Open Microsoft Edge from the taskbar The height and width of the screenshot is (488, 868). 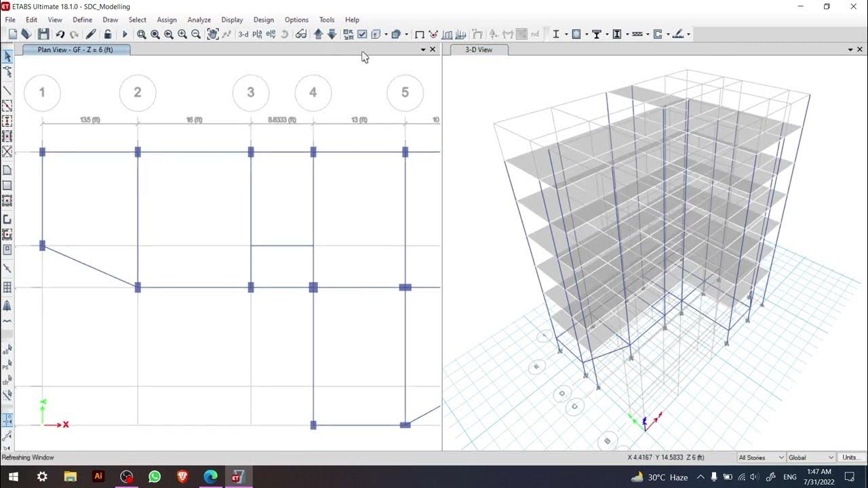coord(210,476)
